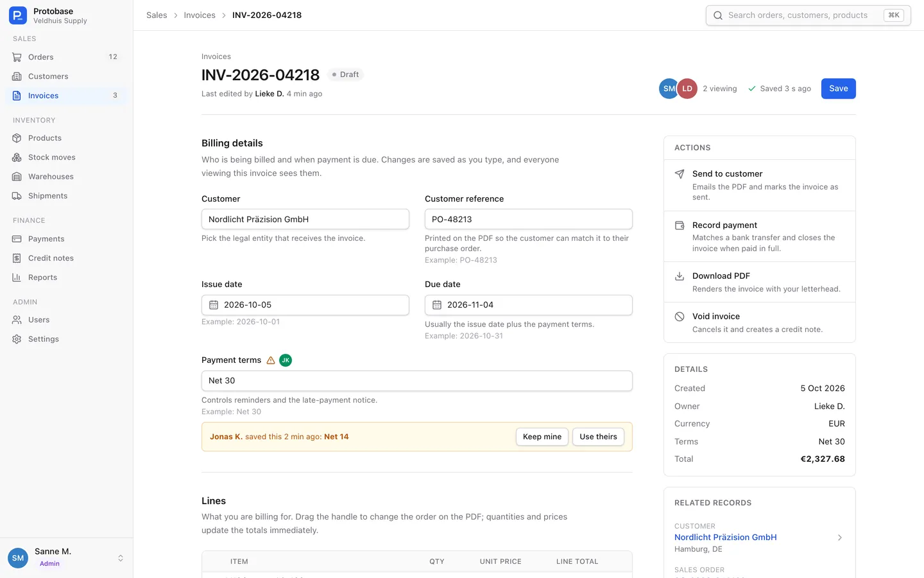Click the Protobase logo icon
This screenshot has width=924, height=578.
pos(18,15)
